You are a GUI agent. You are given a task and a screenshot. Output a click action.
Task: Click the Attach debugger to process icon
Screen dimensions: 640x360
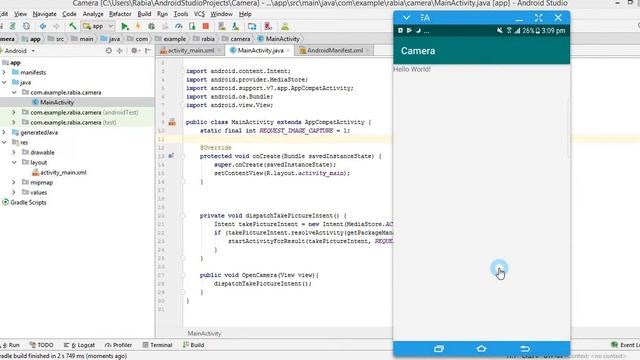click(192, 27)
